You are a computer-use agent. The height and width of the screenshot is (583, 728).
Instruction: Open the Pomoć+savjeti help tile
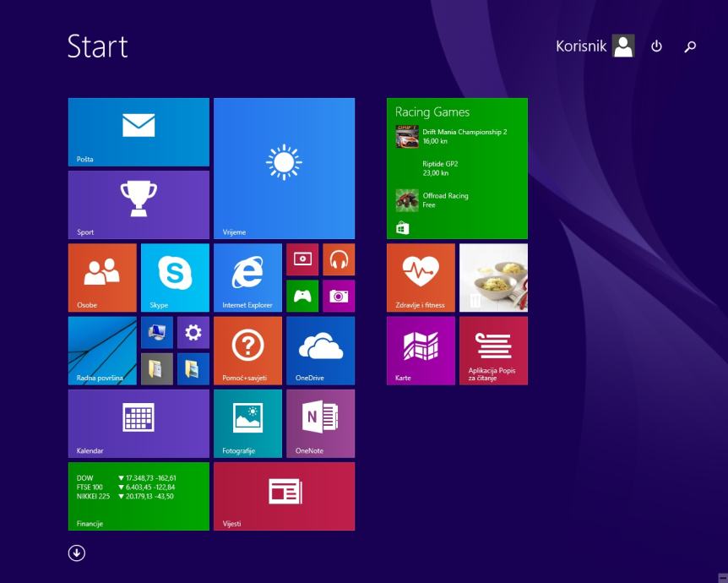point(248,351)
